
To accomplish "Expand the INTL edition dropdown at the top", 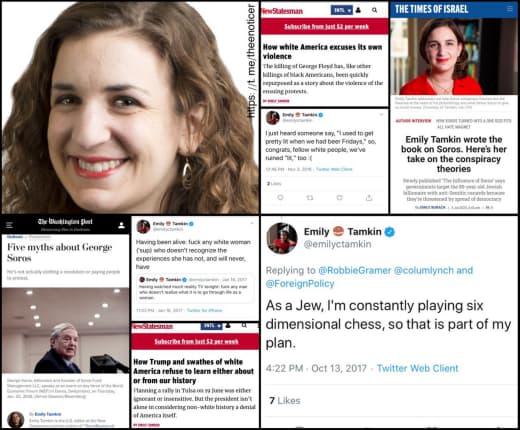I will tap(341, 10).
